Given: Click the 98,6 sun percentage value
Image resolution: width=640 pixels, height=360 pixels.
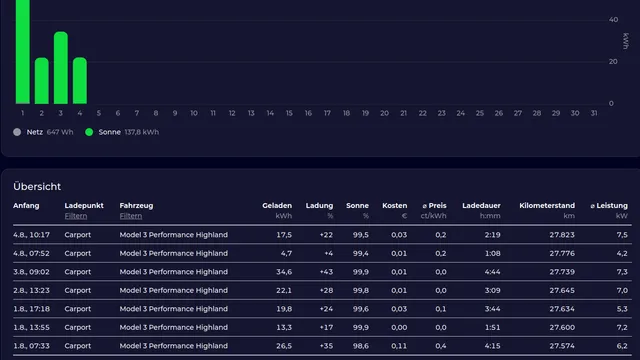Looking at the screenshot, I should (360, 346).
